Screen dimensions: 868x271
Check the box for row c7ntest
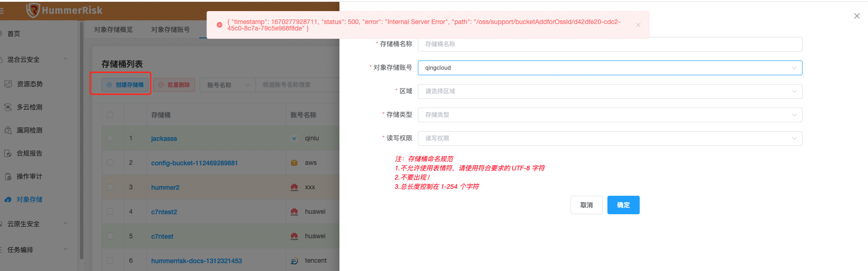pos(110,236)
